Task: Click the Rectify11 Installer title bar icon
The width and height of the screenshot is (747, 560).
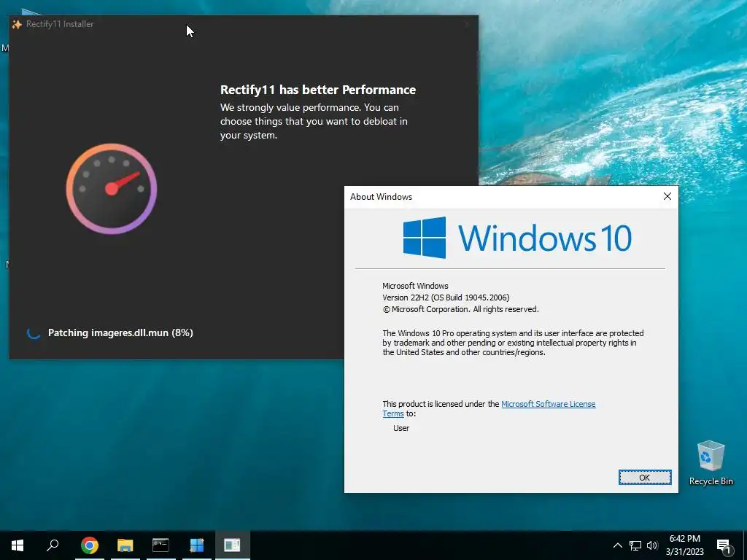Action: click(x=17, y=24)
